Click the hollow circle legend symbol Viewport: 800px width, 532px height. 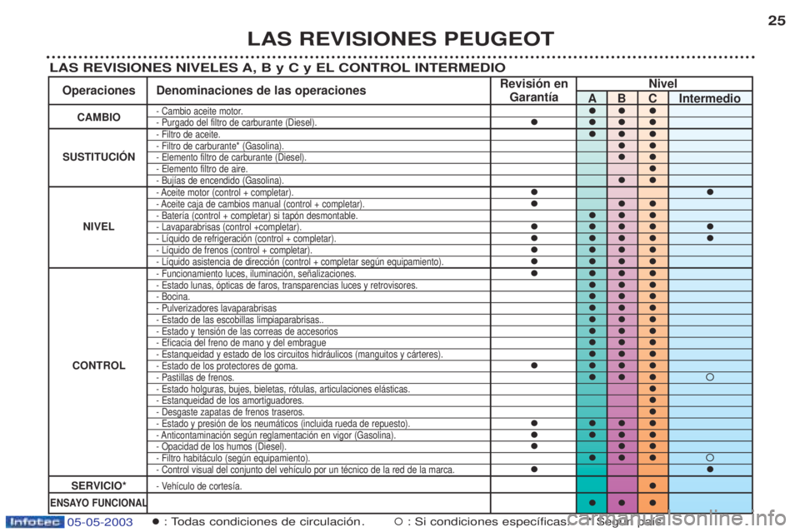click(398, 521)
